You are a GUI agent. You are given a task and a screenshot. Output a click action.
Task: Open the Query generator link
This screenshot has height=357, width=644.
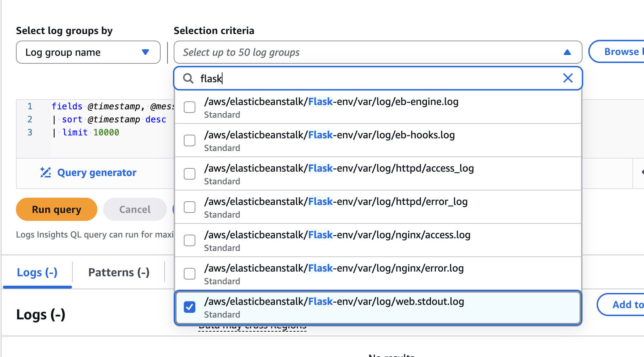pyautogui.click(x=97, y=172)
